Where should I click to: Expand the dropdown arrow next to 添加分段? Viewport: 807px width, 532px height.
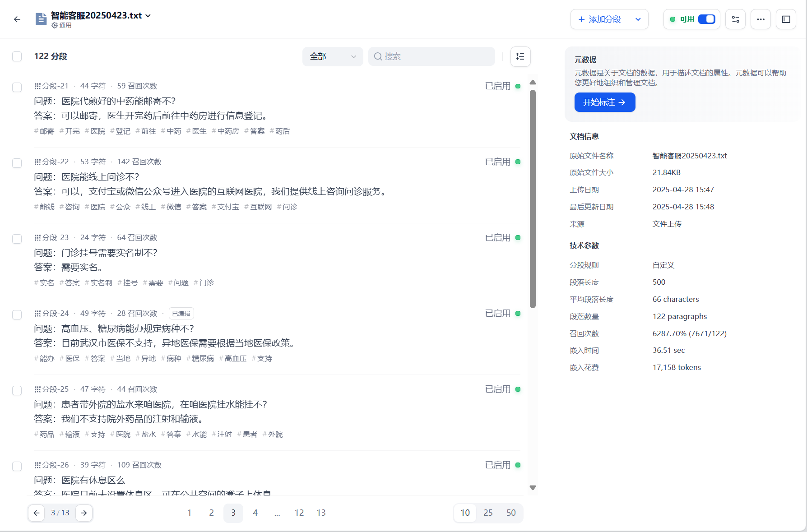coord(638,19)
